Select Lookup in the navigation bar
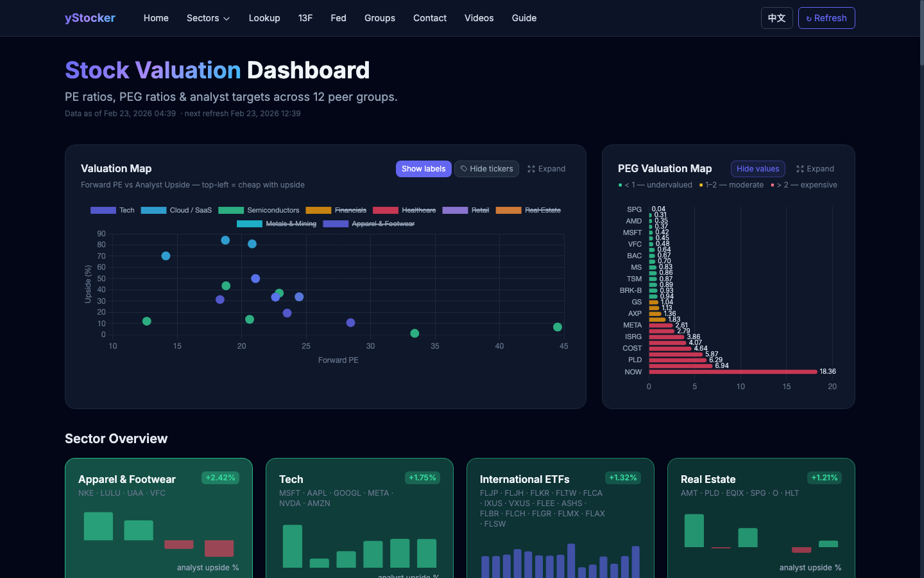The image size is (924, 578). (264, 18)
